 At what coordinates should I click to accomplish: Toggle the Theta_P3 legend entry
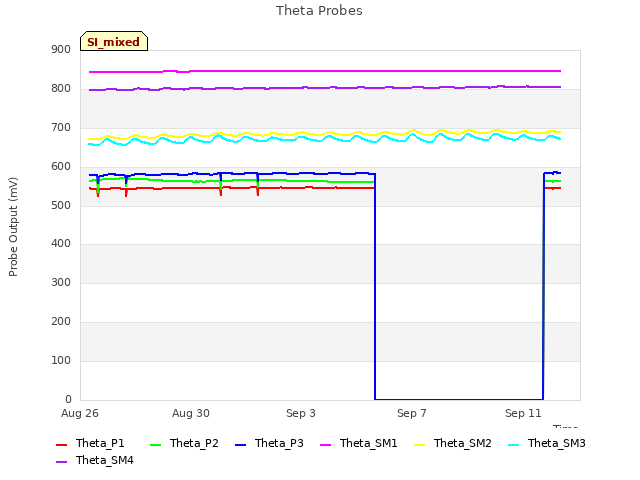[x=269, y=443]
